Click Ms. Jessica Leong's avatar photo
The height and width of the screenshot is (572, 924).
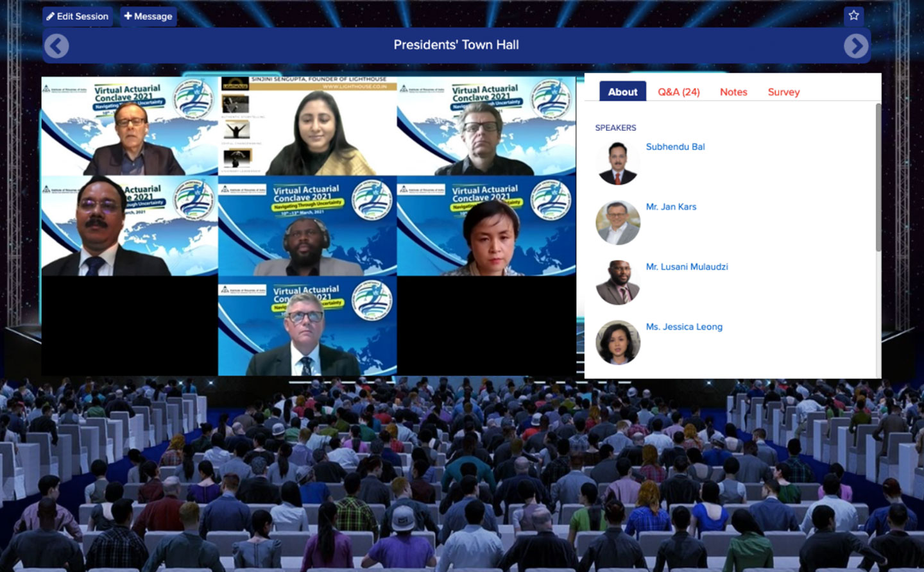617,342
